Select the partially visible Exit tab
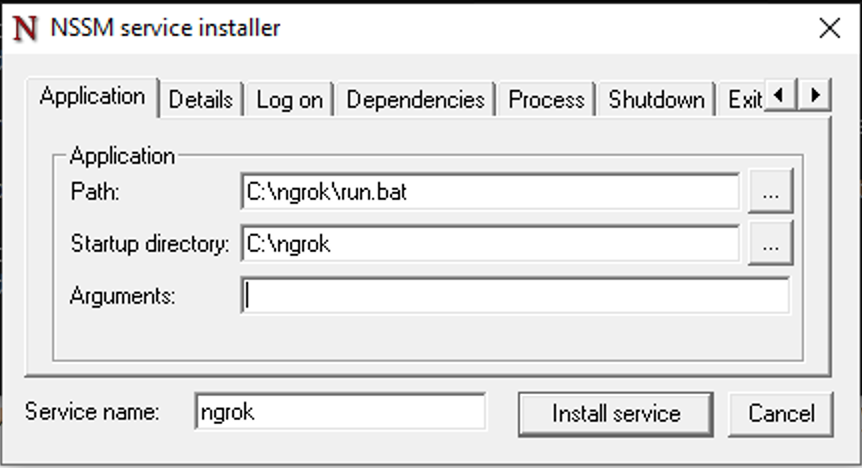Image resolution: width=862 pixels, height=468 pixels. (x=744, y=100)
